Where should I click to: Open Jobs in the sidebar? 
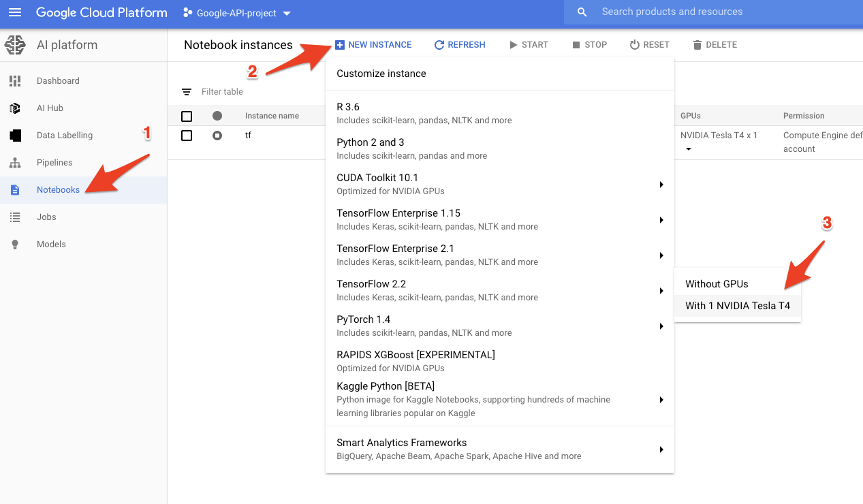[x=83, y=217]
